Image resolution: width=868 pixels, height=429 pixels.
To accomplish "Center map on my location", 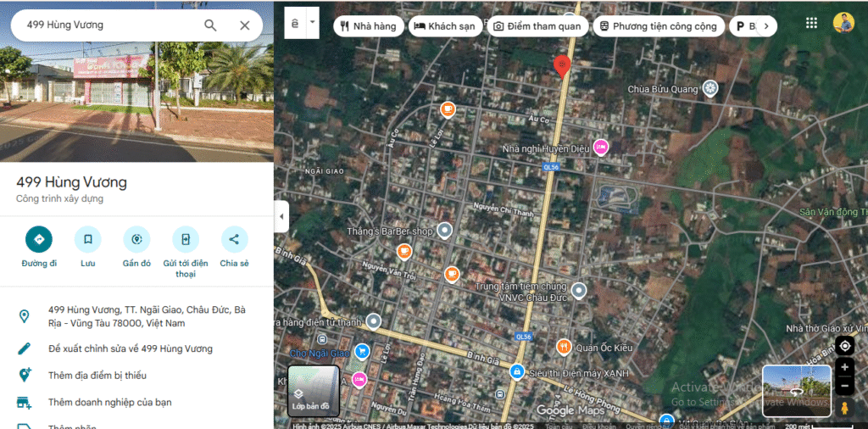I will [x=844, y=346].
